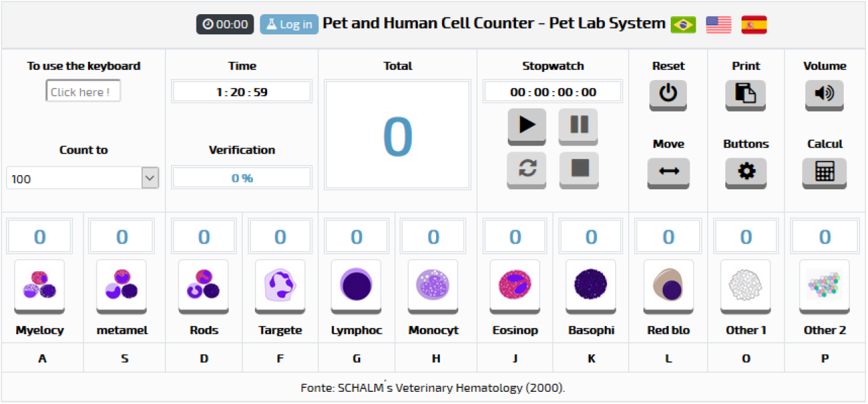The height and width of the screenshot is (404, 868).
Task: Click the Monocyte cell icon
Action: 433,285
